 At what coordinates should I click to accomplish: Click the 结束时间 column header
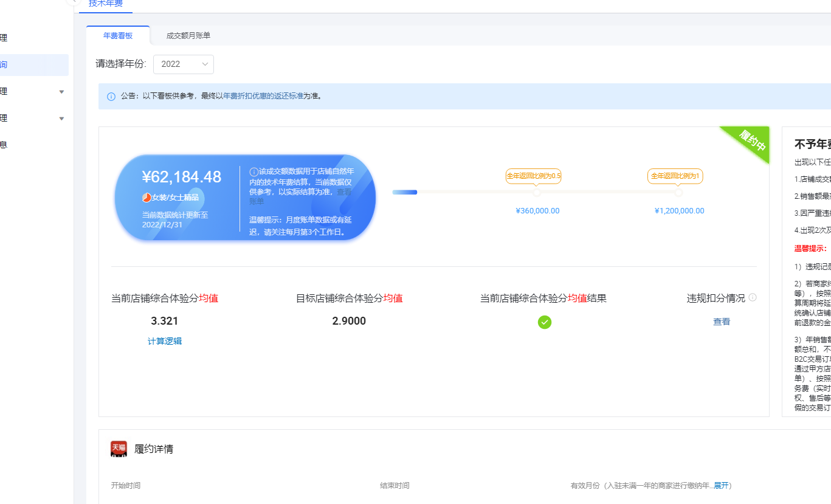coord(395,486)
